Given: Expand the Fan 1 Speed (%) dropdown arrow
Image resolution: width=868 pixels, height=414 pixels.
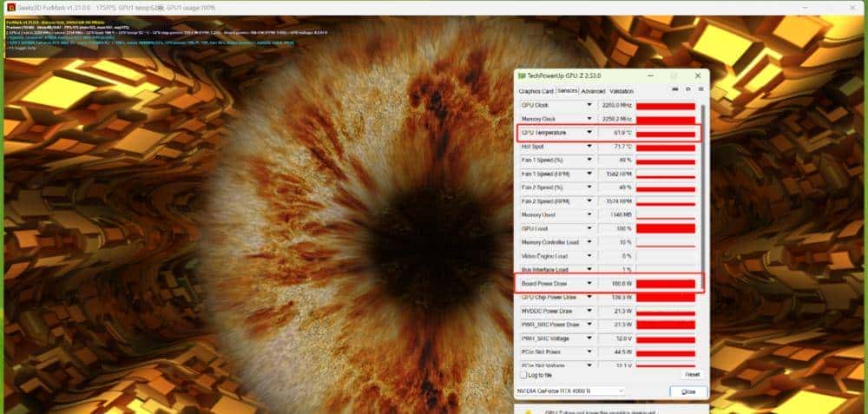Looking at the screenshot, I should (589, 161).
